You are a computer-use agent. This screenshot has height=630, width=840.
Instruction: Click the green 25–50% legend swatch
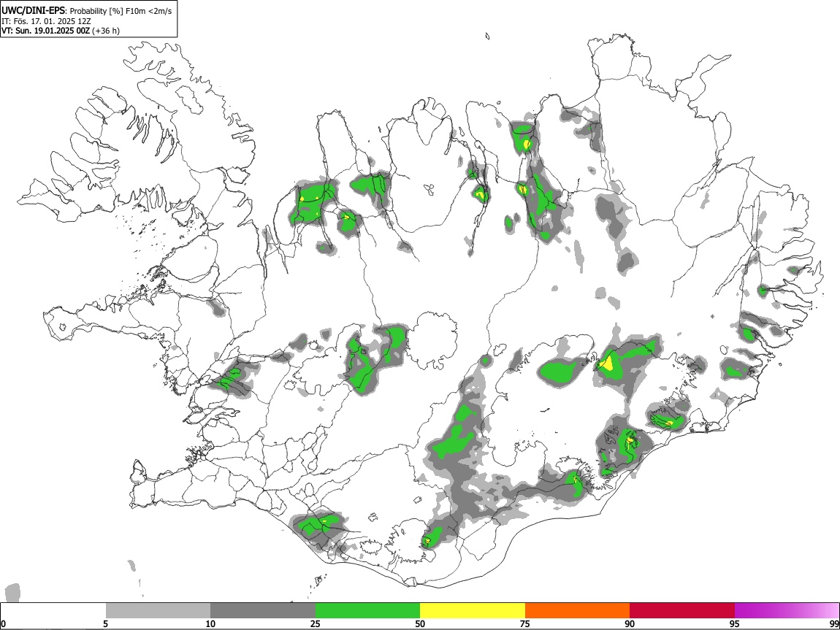[x=367, y=611]
